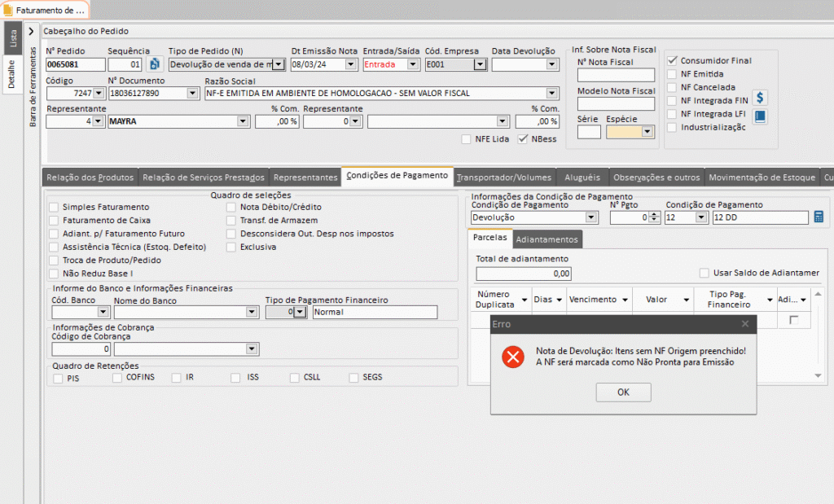Open the Relação dos Produtos tab

pos(90,177)
